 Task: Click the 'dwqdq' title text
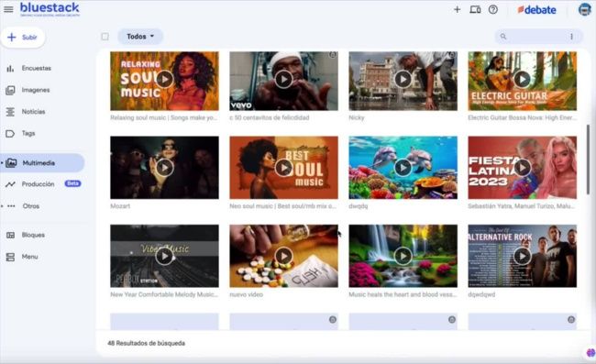pos(358,206)
